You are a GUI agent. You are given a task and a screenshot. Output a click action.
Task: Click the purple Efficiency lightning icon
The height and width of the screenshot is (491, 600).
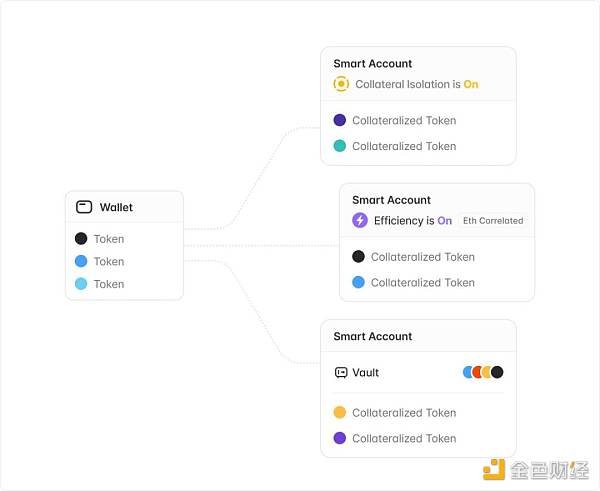tap(360, 220)
